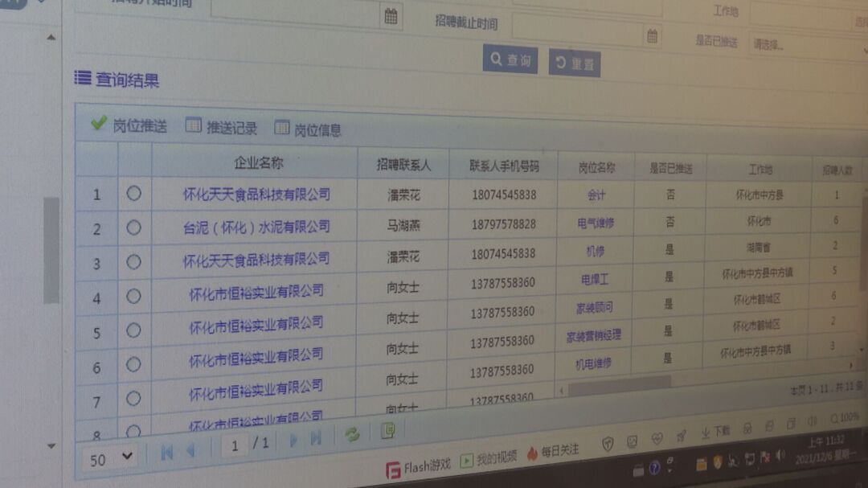Click the scroll-up arrow on left sidebar
Image resolution: width=868 pixels, height=488 pixels.
pos(51,38)
